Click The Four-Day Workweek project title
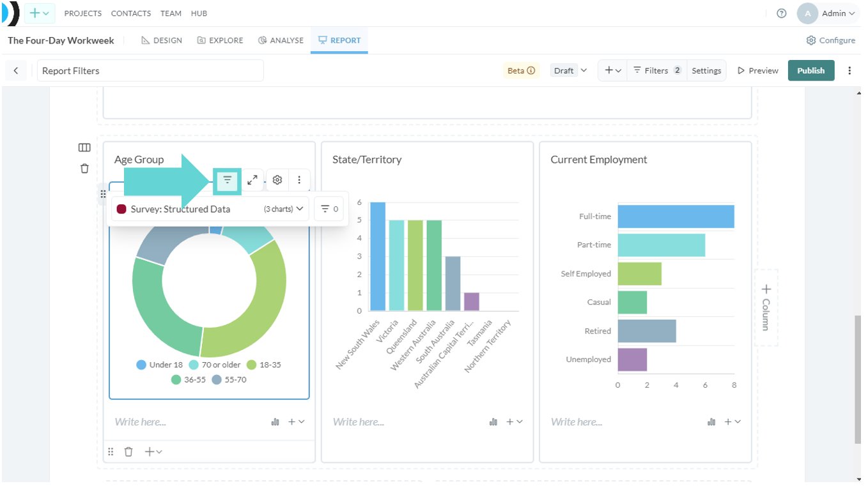The height and width of the screenshot is (486, 868). [61, 40]
